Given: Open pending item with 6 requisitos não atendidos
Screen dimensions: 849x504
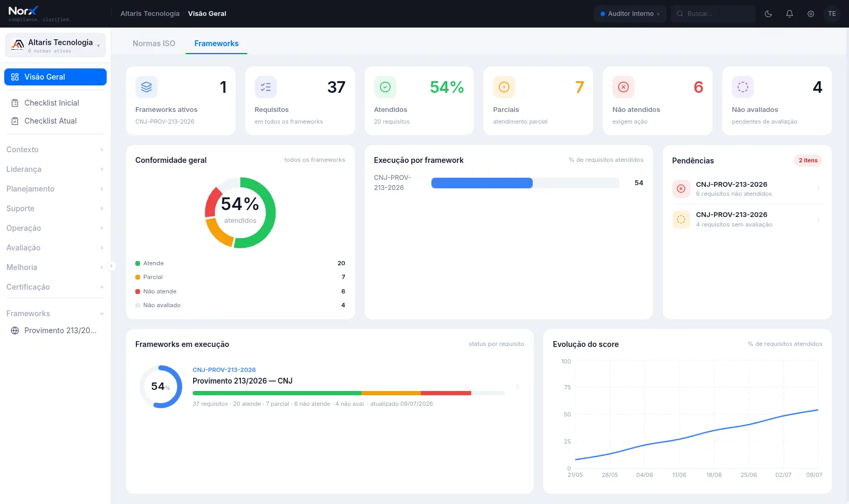Looking at the screenshot, I should (747, 189).
